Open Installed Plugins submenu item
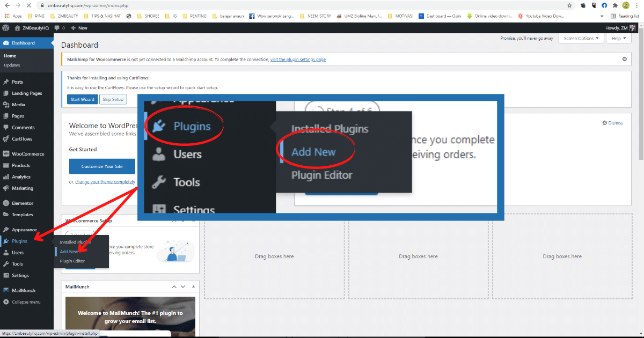The width and height of the screenshot is (644, 338). coord(75,242)
